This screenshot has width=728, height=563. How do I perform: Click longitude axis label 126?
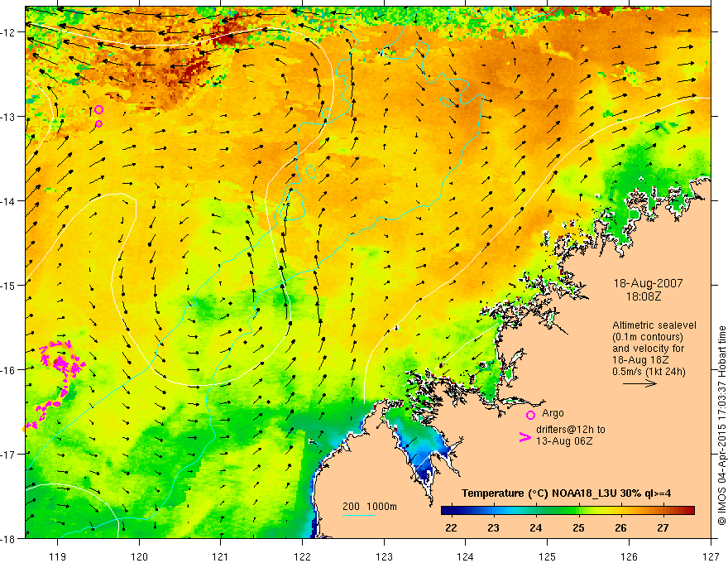629,556
